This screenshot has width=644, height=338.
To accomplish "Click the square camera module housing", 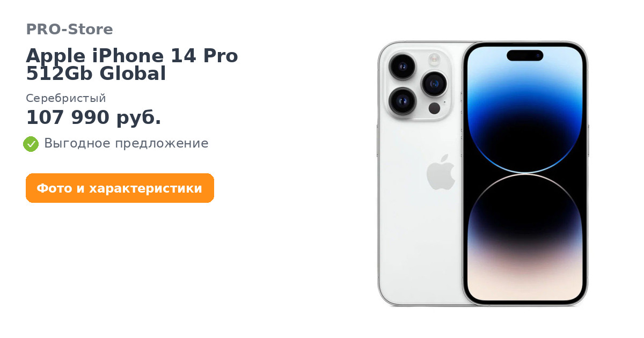I will coord(418,84).
